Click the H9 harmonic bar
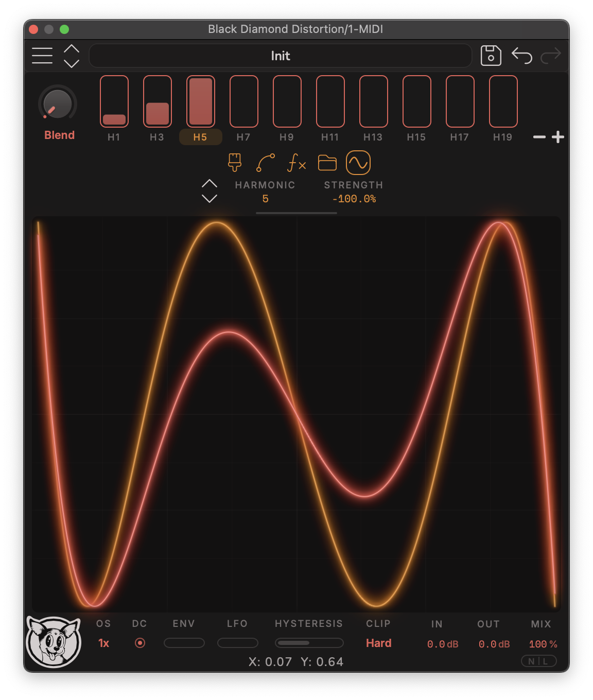This screenshot has width=593, height=700. click(x=287, y=101)
